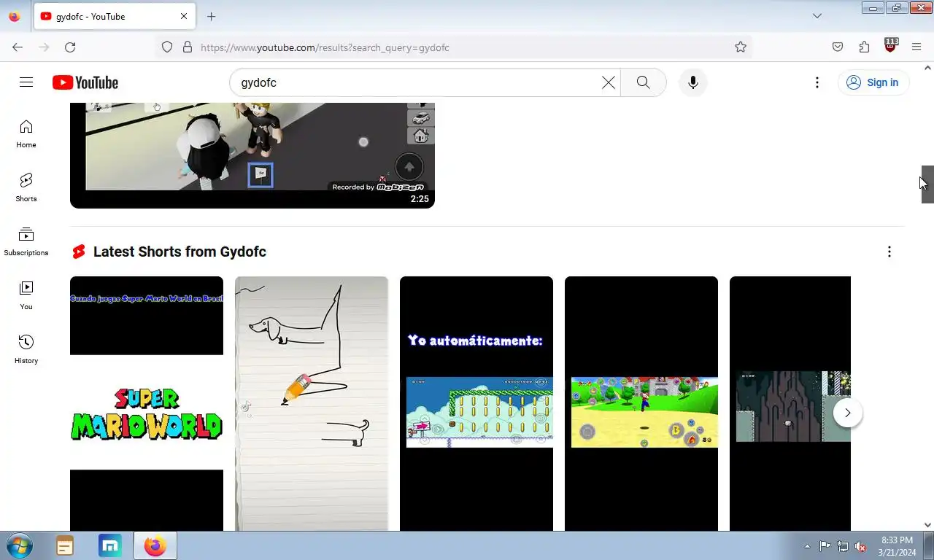Sign in to YouTube
The height and width of the screenshot is (560, 934).
coord(873,82)
